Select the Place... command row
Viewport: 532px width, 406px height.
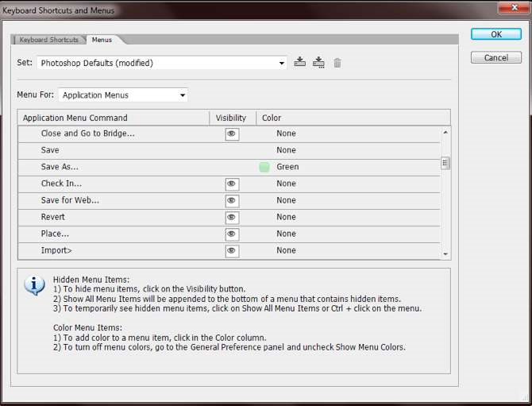click(229, 234)
